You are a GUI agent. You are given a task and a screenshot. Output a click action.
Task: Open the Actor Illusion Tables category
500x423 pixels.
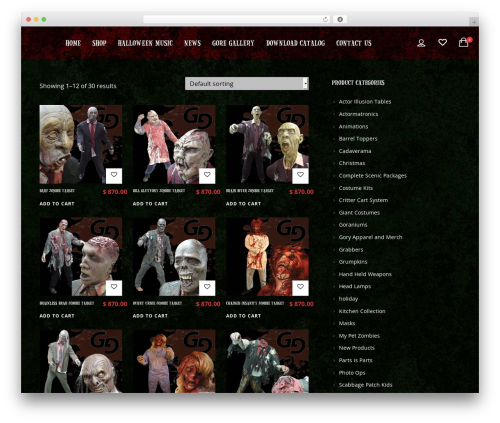click(365, 102)
